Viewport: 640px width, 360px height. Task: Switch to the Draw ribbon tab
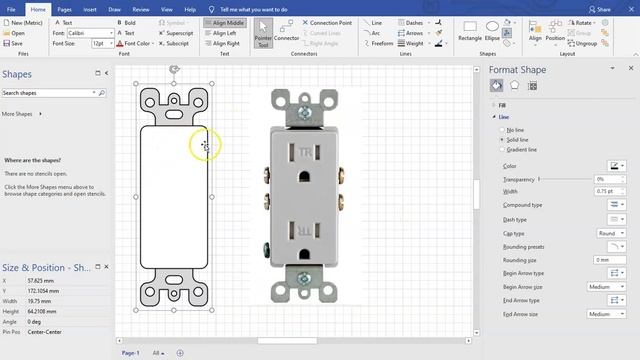(x=114, y=9)
